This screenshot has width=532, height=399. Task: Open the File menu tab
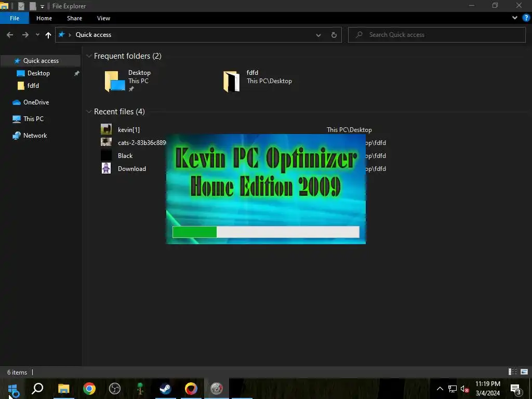[x=15, y=18]
